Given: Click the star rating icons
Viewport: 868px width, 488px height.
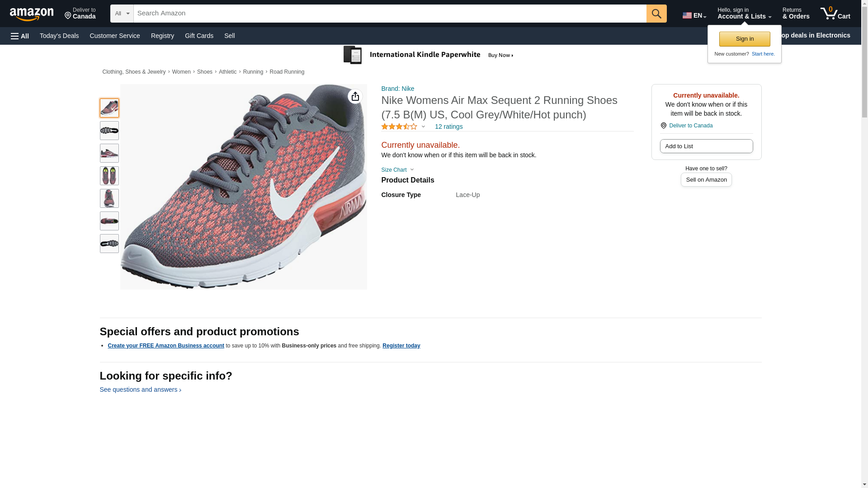Looking at the screenshot, I should coord(399,127).
